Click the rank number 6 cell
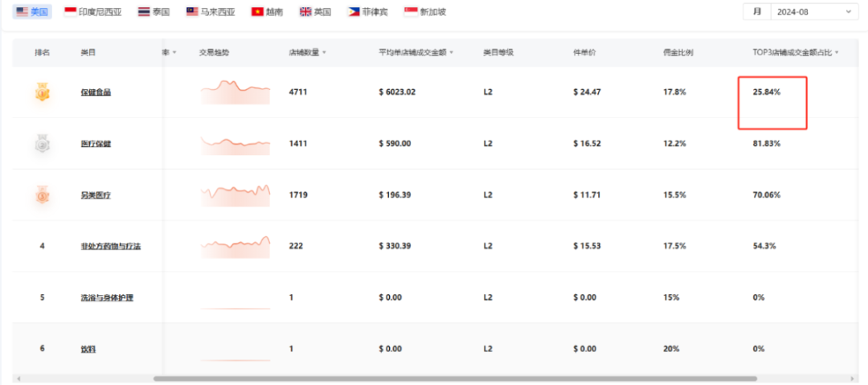The width and height of the screenshot is (868, 385). (42, 349)
